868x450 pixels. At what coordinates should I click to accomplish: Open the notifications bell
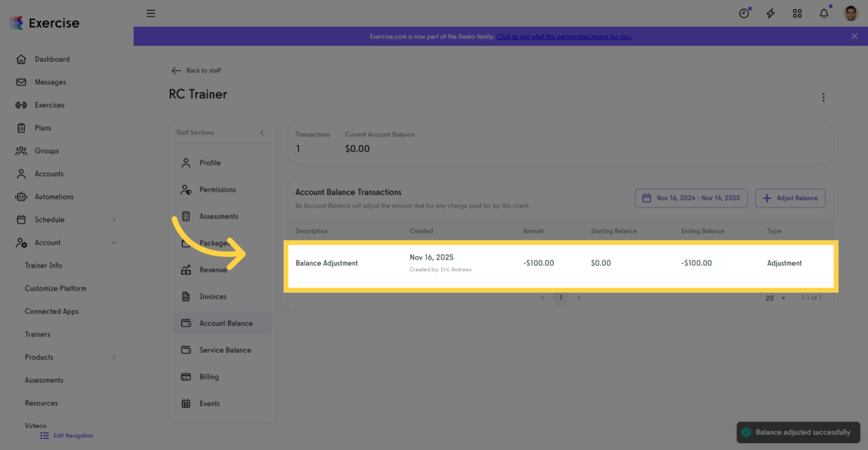[824, 13]
